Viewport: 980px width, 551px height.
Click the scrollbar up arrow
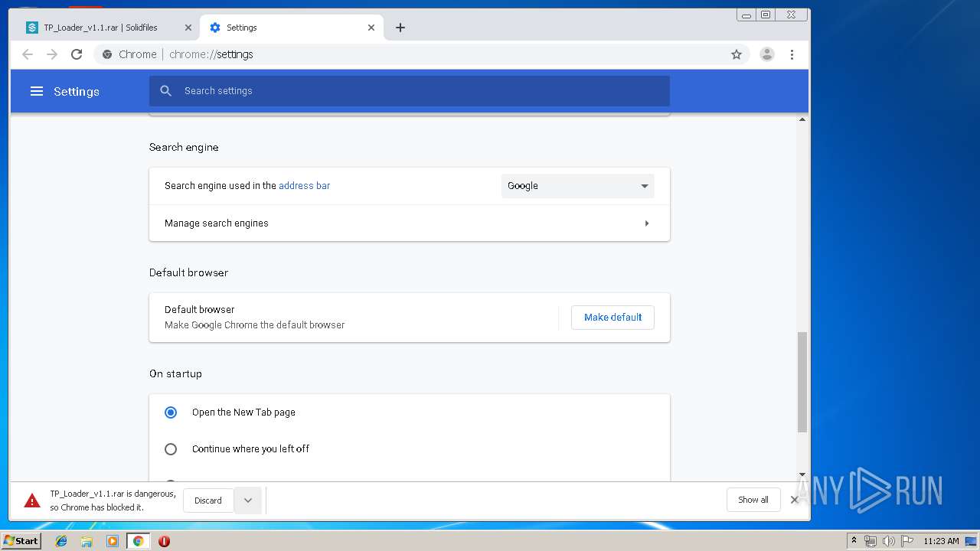point(802,119)
